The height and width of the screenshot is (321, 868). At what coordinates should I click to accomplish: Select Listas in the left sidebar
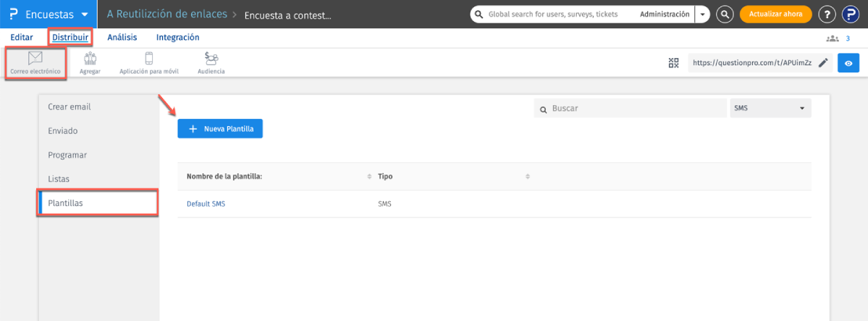click(x=59, y=178)
